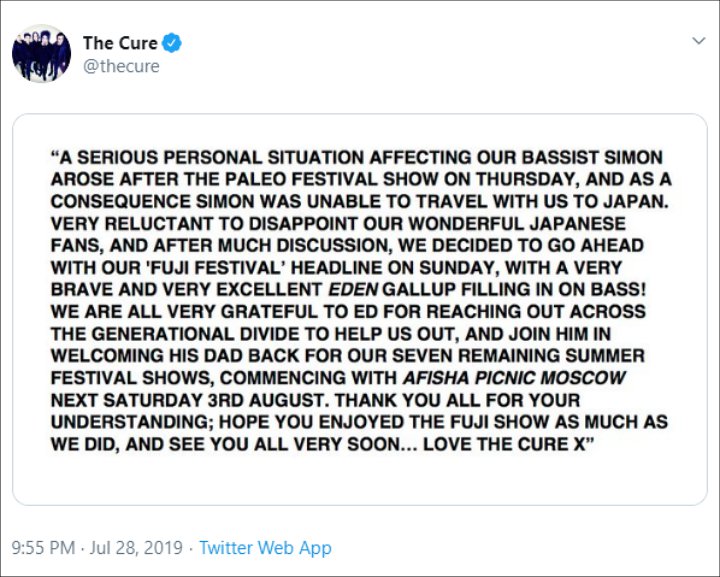
Task: Expand the tweet options chevron arrow
Action: tap(698, 41)
